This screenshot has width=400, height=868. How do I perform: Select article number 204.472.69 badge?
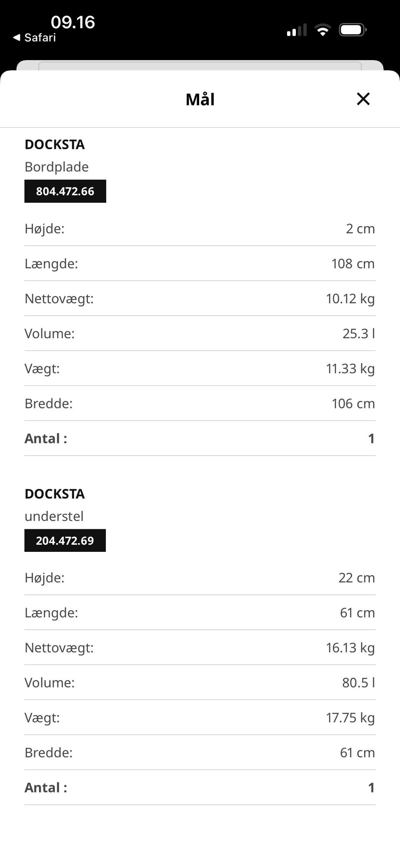(x=65, y=541)
